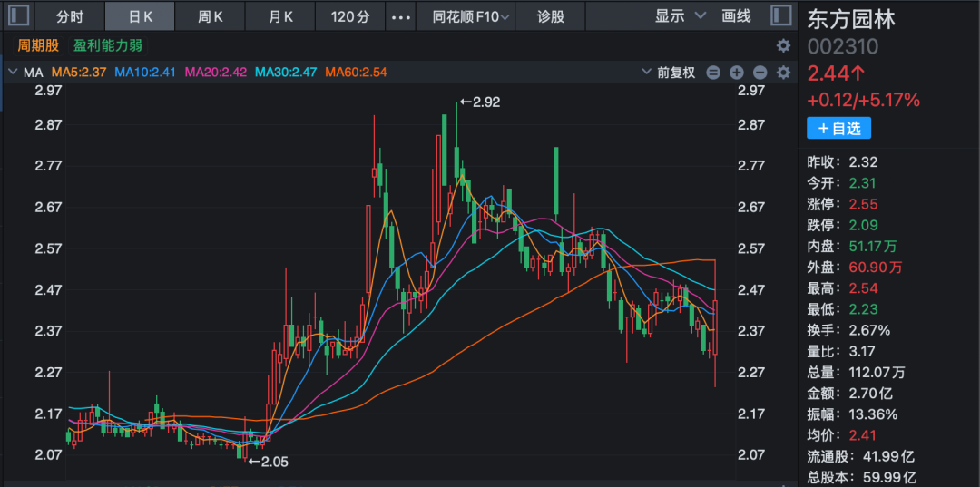Click the 周期股 tag label
980x487 pixels.
[36, 45]
